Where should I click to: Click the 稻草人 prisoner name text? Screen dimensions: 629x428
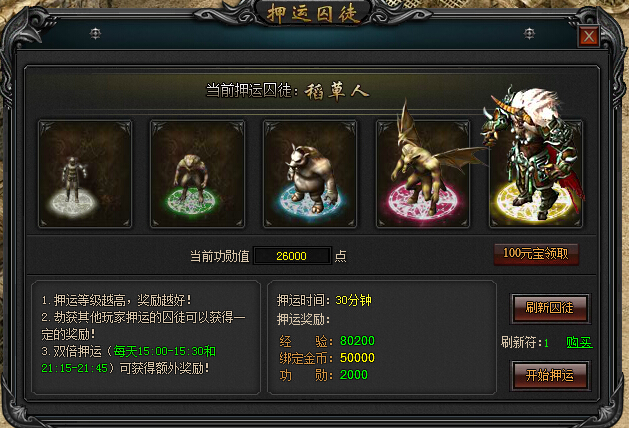click(x=337, y=92)
